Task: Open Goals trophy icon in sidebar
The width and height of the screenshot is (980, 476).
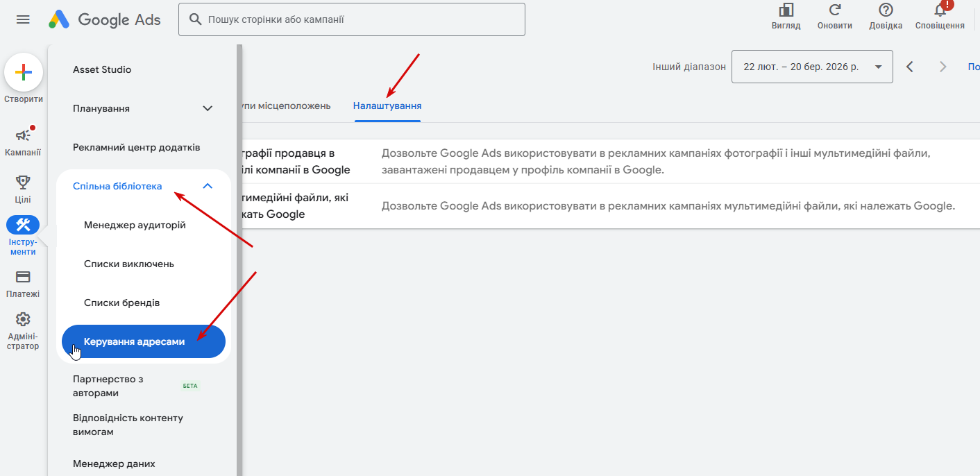Action: (x=23, y=182)
